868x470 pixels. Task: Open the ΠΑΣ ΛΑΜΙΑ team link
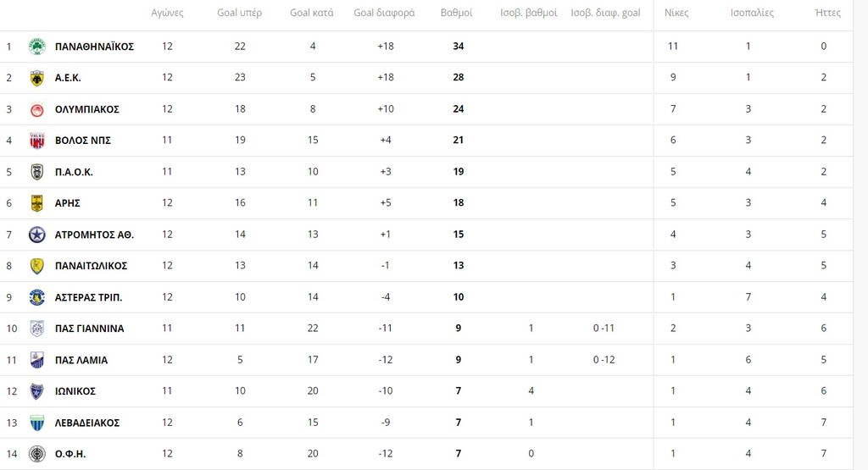(81, 360)
